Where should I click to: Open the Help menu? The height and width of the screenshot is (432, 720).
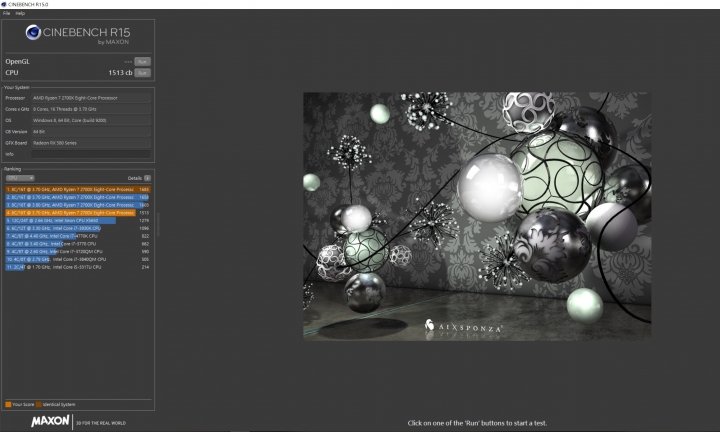click(x=20, y=13)
